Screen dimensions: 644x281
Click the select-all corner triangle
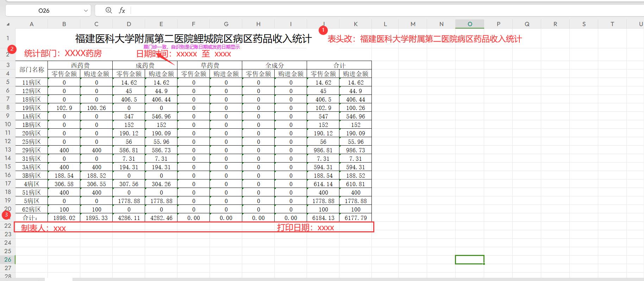tap(8, 24)
